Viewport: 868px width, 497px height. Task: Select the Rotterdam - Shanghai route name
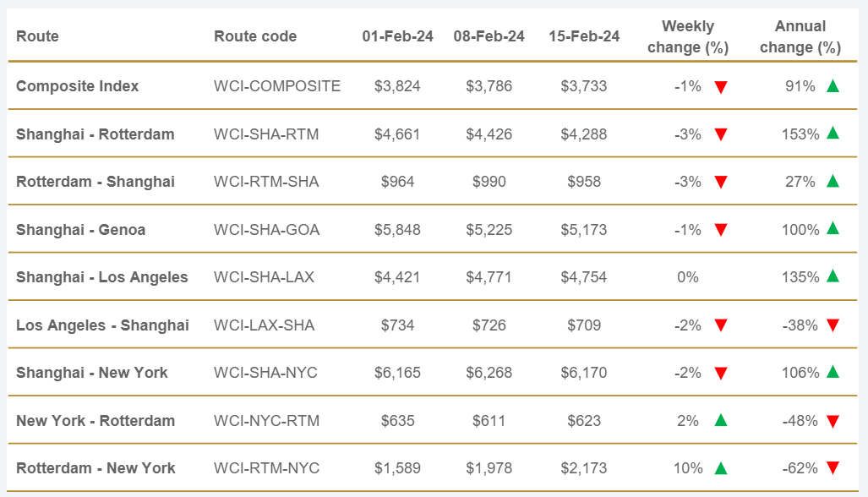point(96,182)
